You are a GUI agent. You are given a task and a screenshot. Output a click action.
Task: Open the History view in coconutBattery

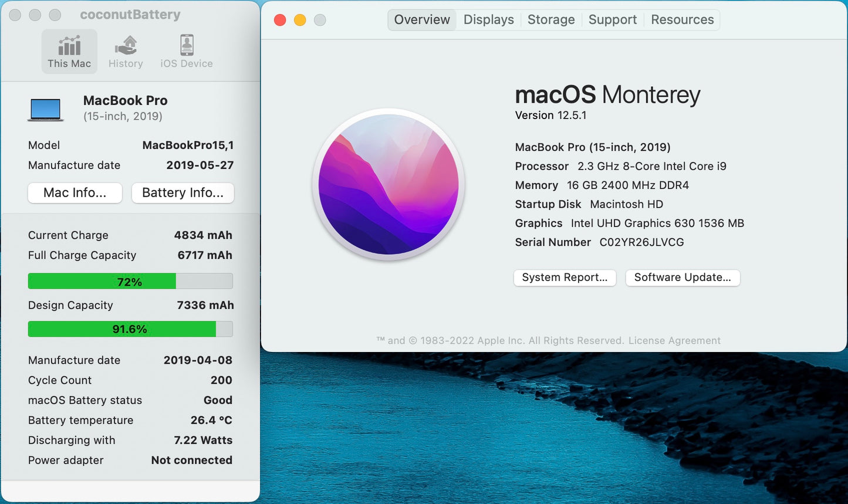click(x=126, y=51)
